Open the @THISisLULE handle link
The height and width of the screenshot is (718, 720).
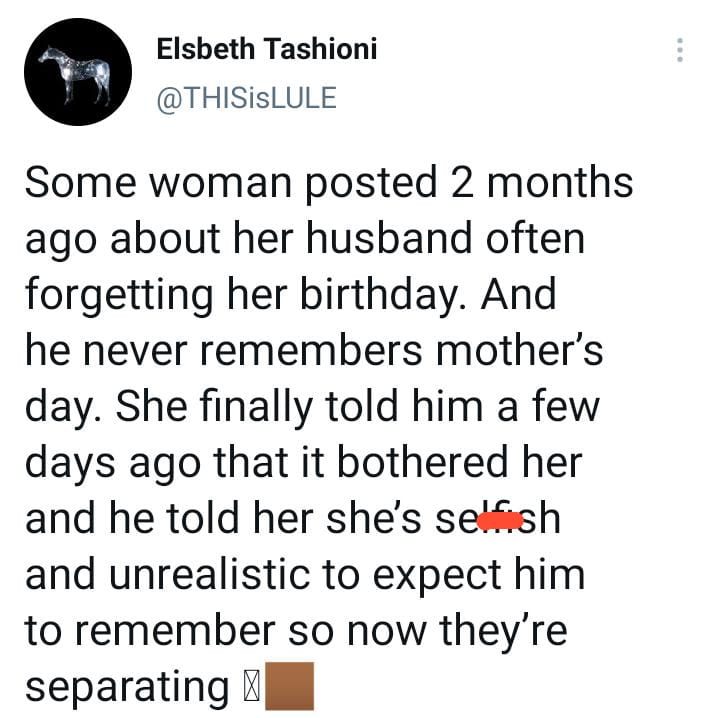coord(247,97)
